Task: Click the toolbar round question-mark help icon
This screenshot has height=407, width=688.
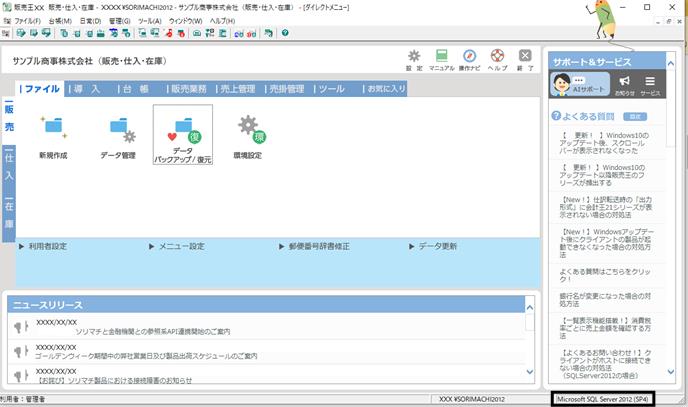Action: click(285, 33)
